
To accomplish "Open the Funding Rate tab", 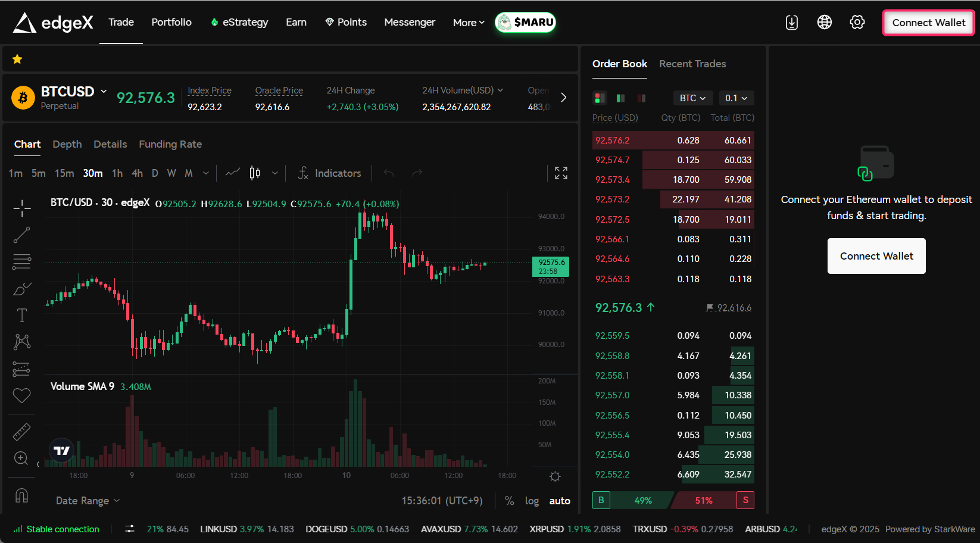I will click(x=170, y=144).
